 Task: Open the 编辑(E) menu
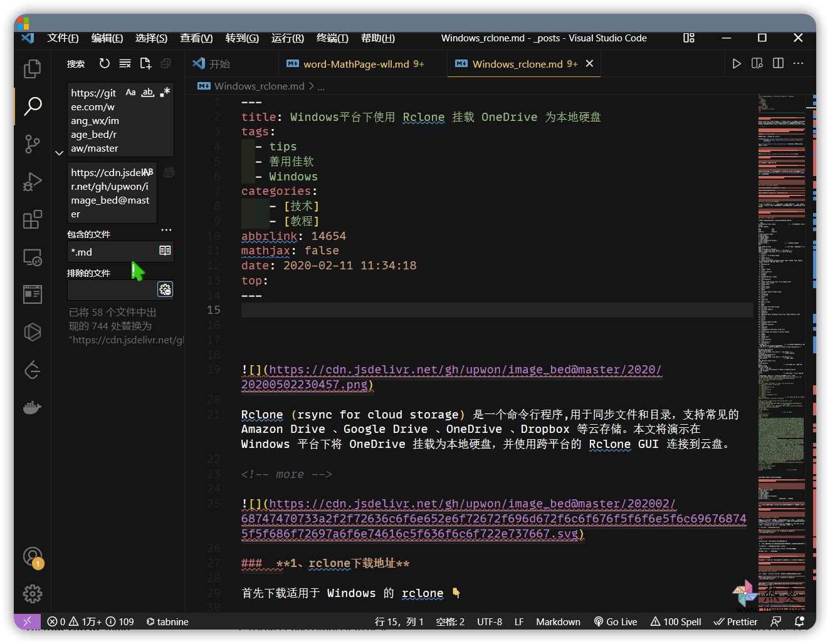point(107,38)
